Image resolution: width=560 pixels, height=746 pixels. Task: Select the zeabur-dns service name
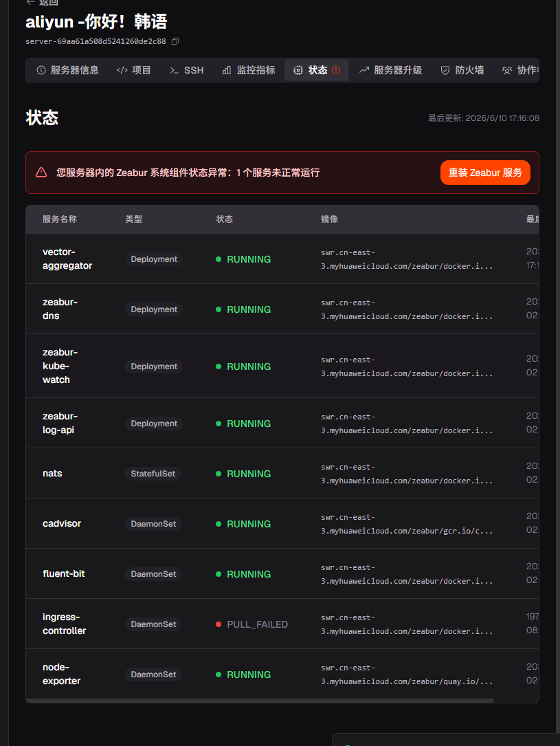pos(60,309)
